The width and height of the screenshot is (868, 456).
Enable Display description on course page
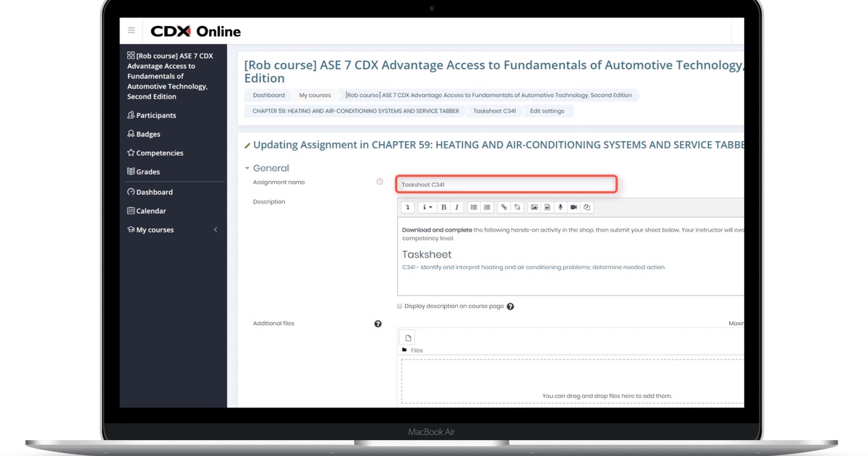click(399, 306)
